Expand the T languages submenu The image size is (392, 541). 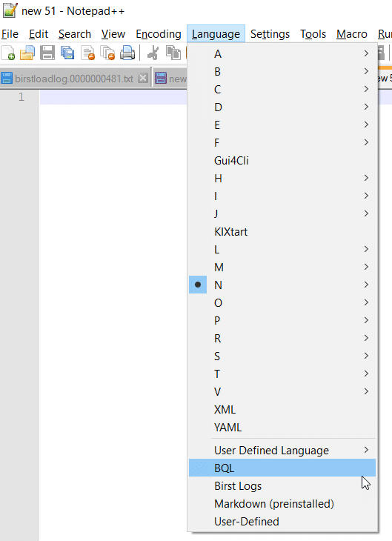[282, 374]
